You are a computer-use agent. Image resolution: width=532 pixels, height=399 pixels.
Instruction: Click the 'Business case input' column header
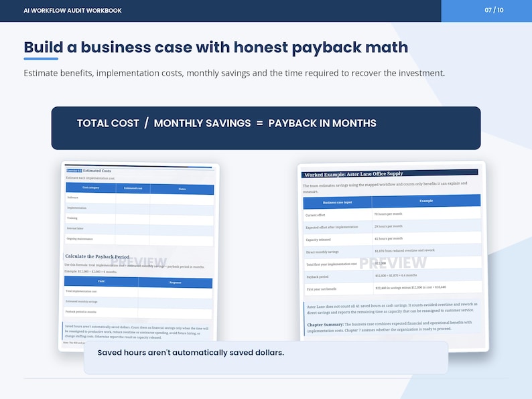[x=337, y=202]
